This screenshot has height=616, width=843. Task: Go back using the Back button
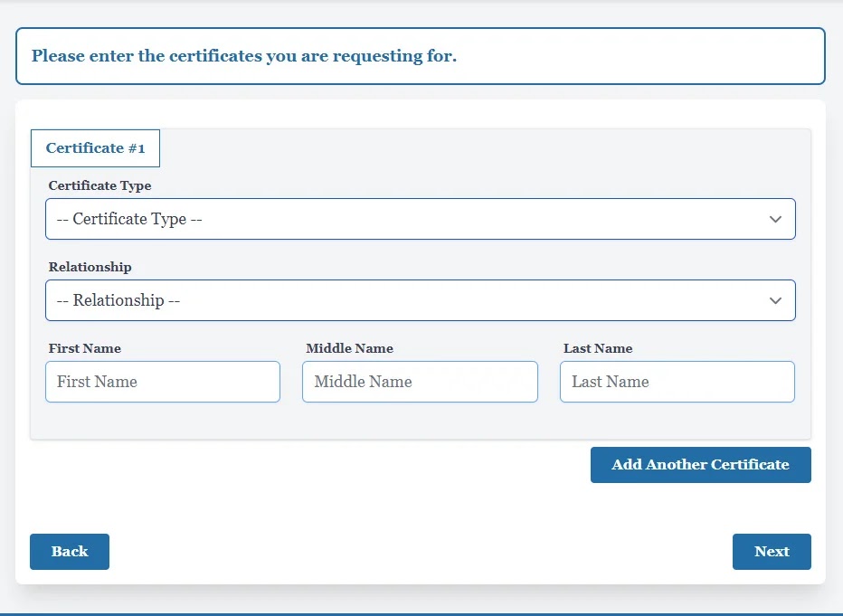70,552
